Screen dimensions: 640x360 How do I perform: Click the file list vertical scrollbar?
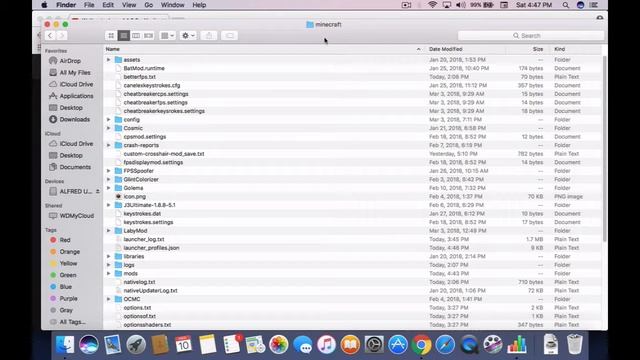click(604, 149)
